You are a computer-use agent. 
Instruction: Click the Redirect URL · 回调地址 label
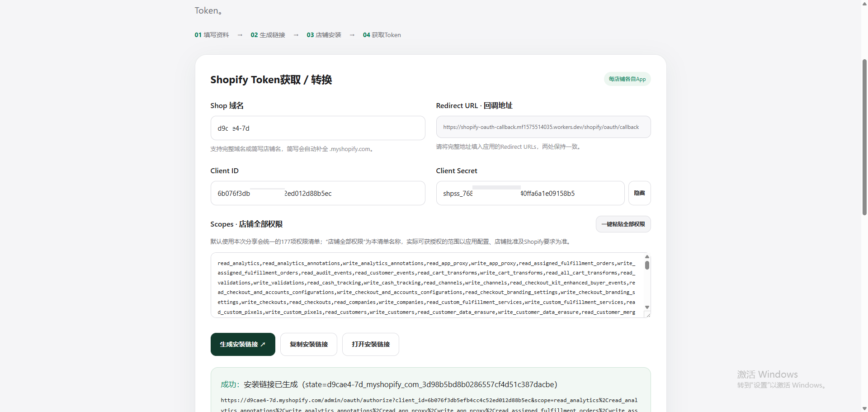tap(474, 106)
